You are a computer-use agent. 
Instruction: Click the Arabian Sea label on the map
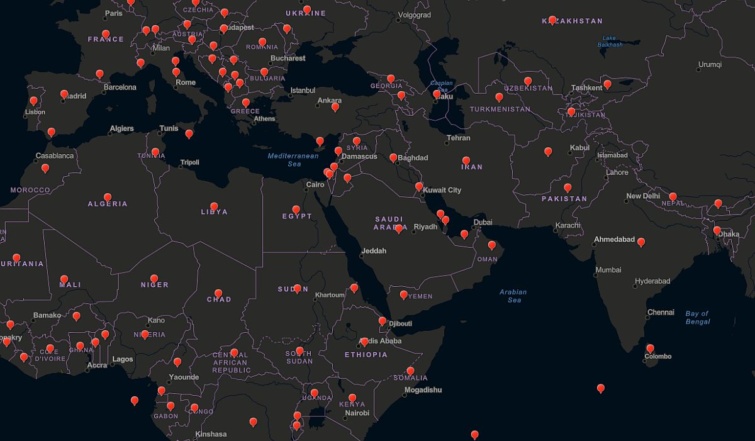click(x=514, y=296)
